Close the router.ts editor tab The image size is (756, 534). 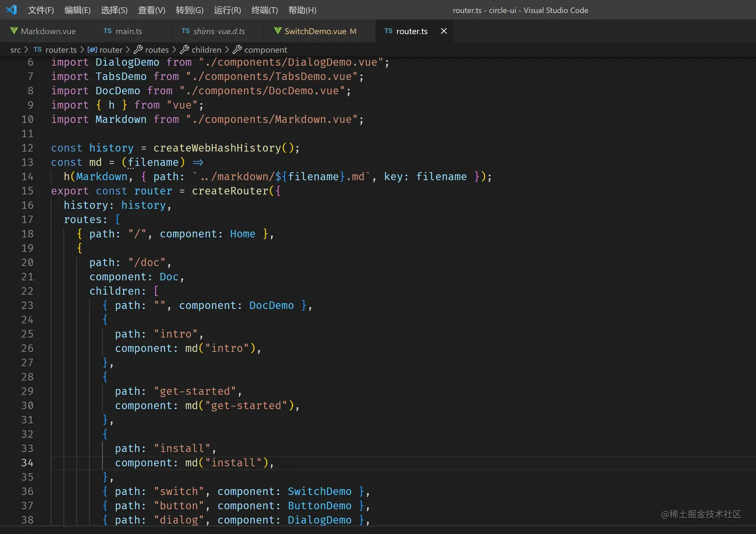coord(443,31)
